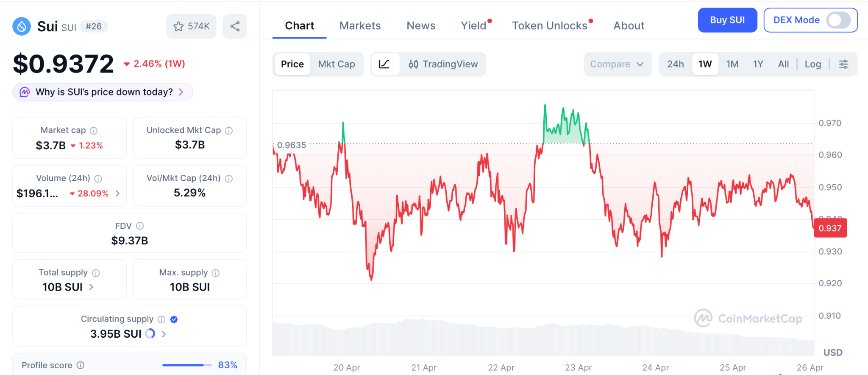Click Market cap info icon
The image size is (868, 375).
tap(94, 131)
